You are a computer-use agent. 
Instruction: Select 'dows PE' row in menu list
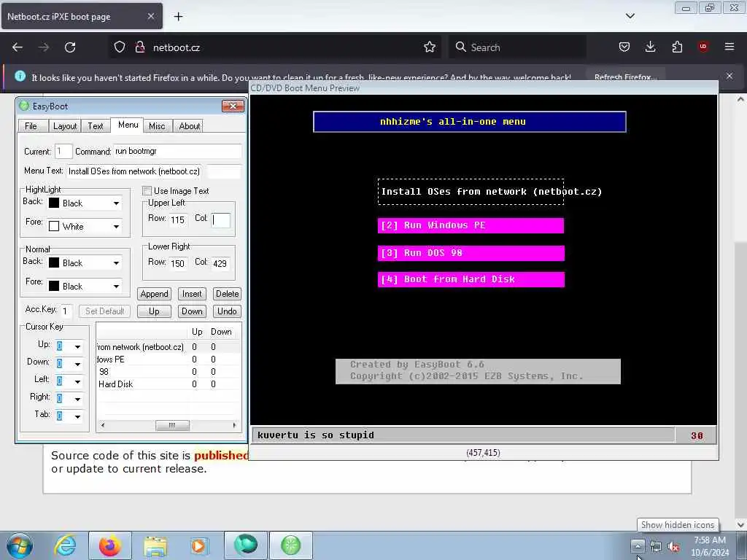(169, 359)
